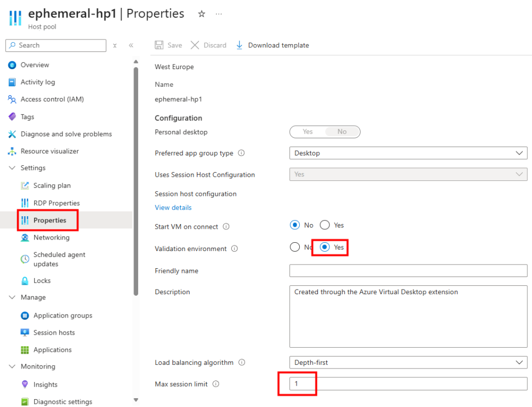This screenshot has width=532, height=407.
Task: Click the sidebar Search field
Action: pyautogui.click(x=56, y=46)
